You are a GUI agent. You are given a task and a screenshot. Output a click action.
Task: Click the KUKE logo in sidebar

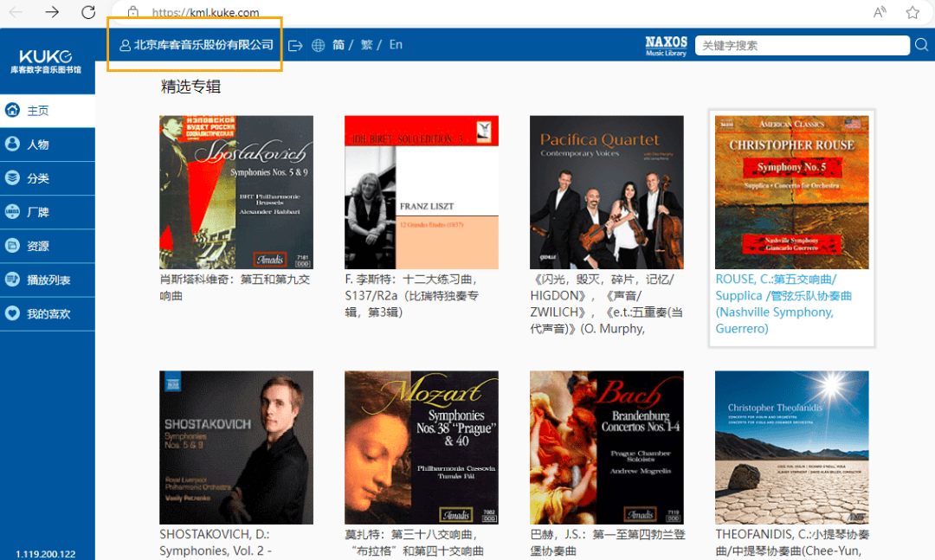(47, 61)
